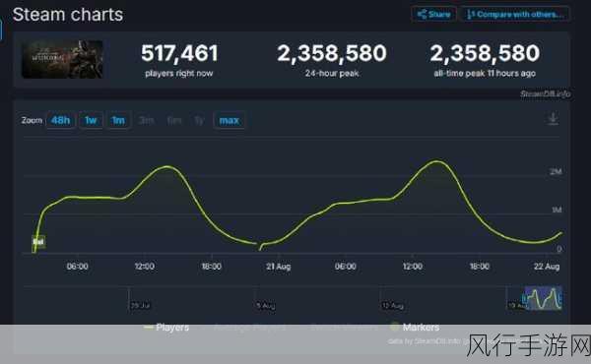This screenshot has height=364, width=591.
Task: Click the 5 Aug area in navigator
Action: pyautogui.click(x=265, y=305)
